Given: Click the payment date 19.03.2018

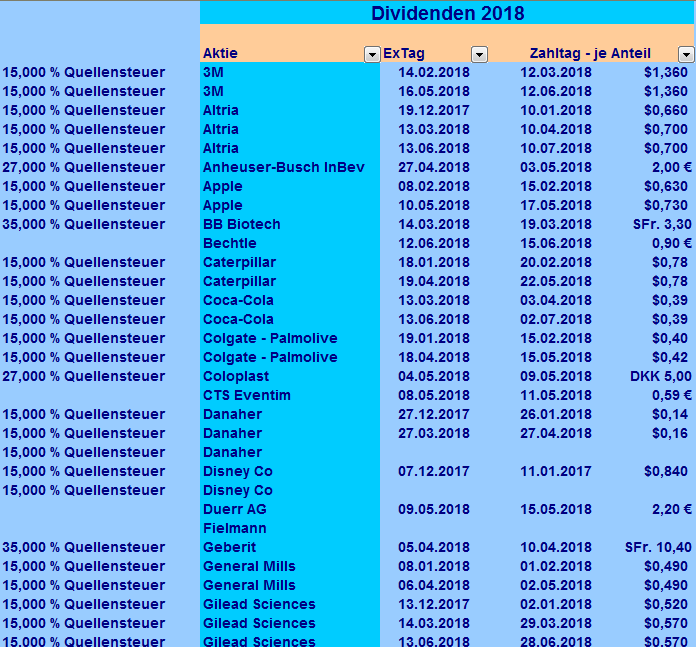Looking at the screenshot, I should click(556, 224).
